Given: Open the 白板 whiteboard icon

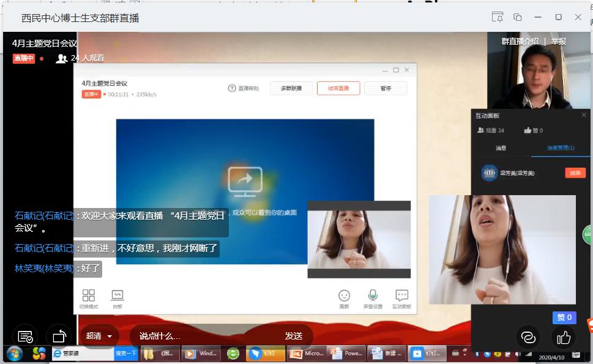Looking at the screenshot, I should point(117,297).
